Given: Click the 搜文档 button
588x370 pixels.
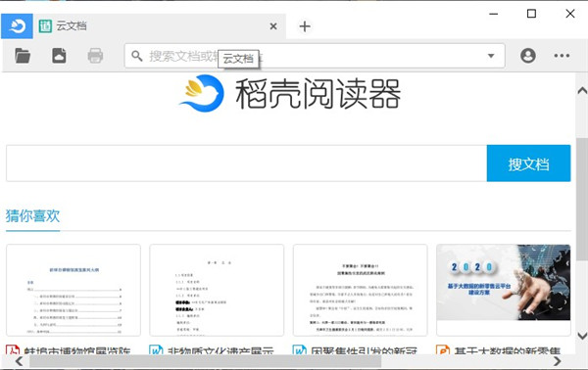Looking at the screenshot, I should pyautogui.click(x=529, y=163).
